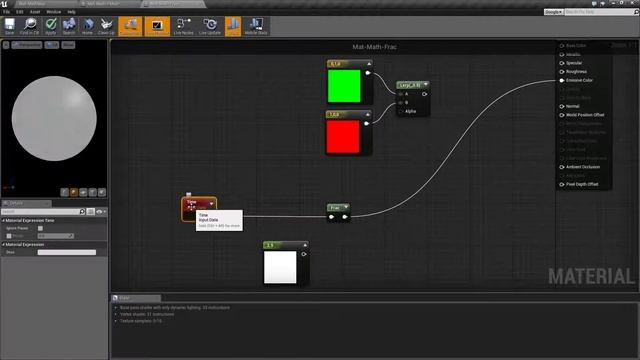
Task: Click the Lerp node A input pin
Action: [401, 94]
